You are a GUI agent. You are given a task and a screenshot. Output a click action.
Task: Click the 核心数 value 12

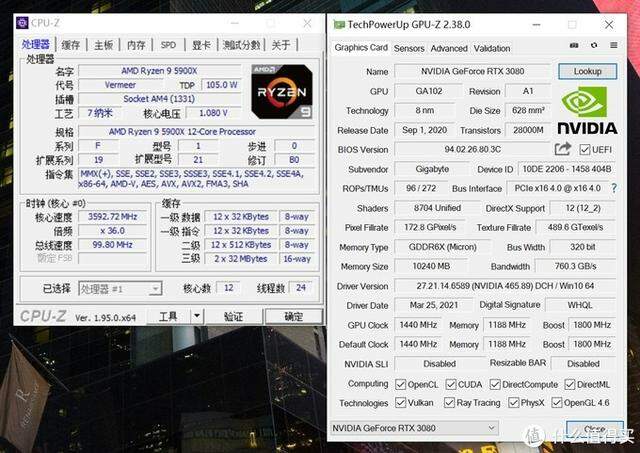(229, 288)
